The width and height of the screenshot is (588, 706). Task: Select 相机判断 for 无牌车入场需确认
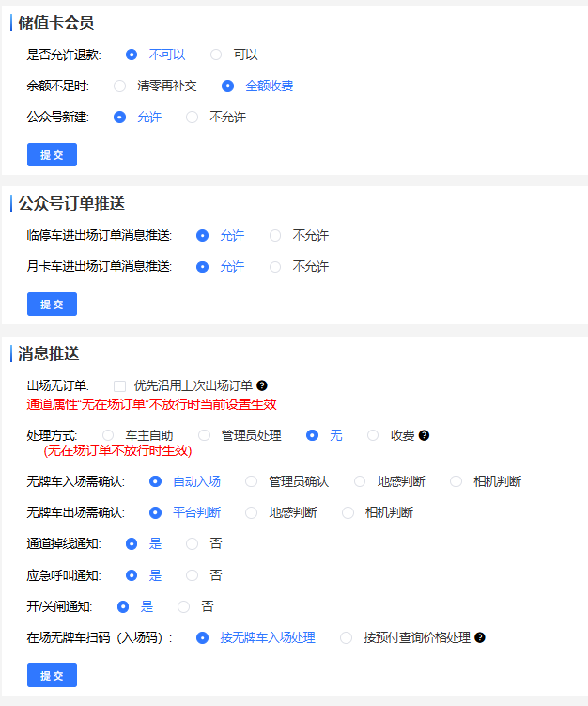pos(456,481)
